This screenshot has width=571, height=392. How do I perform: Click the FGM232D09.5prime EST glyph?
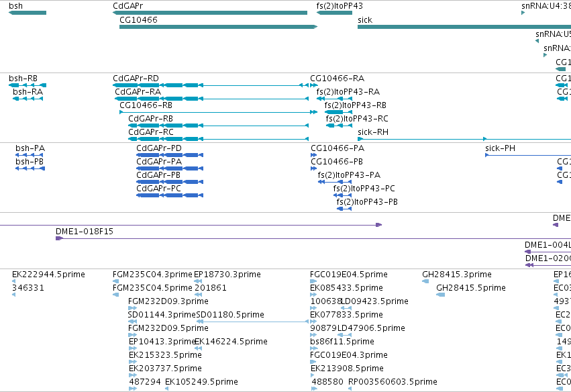(132, 335)
